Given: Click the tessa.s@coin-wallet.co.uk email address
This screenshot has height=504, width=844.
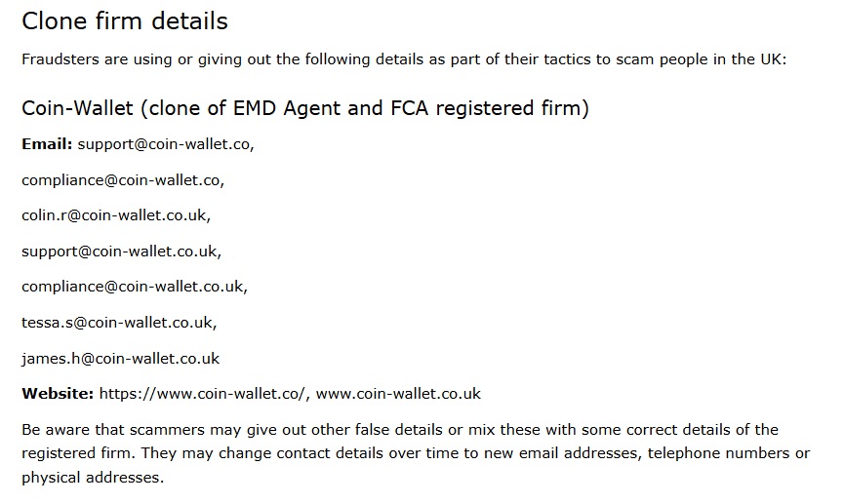Looking at the screenshot, I should 118,323.
